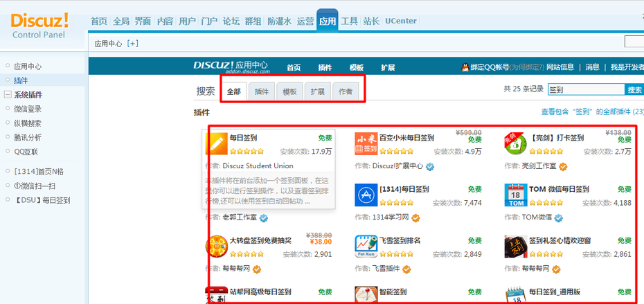Screen dimensions: 644x304
Task: Select ①微信扫一扫 in the sidebar
Action: point(35,186)
